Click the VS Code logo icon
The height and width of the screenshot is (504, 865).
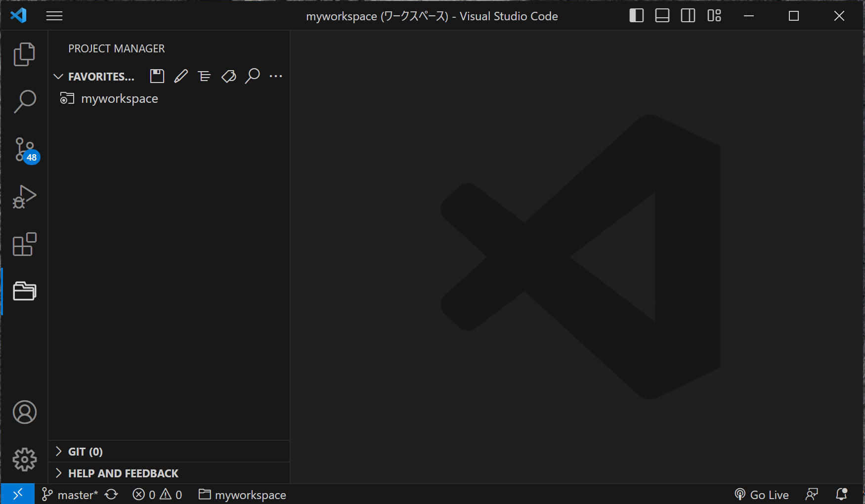[x=18, y=15]
